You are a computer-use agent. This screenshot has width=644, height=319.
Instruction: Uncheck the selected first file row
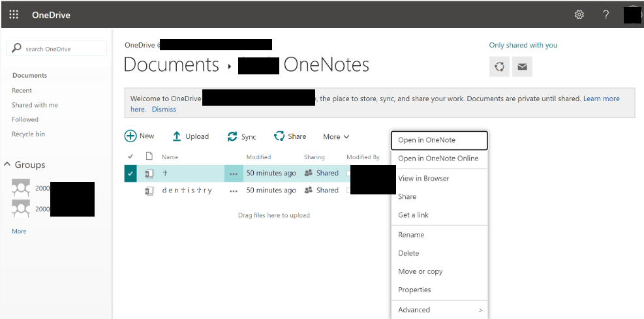point(130,174)
